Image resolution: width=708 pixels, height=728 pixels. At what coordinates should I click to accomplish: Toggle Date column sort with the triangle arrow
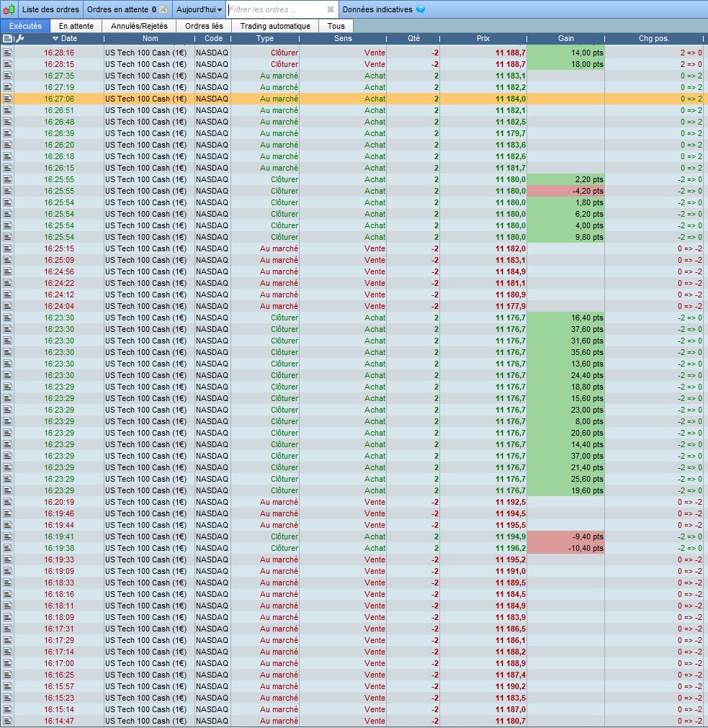click(x=55, y=39)
